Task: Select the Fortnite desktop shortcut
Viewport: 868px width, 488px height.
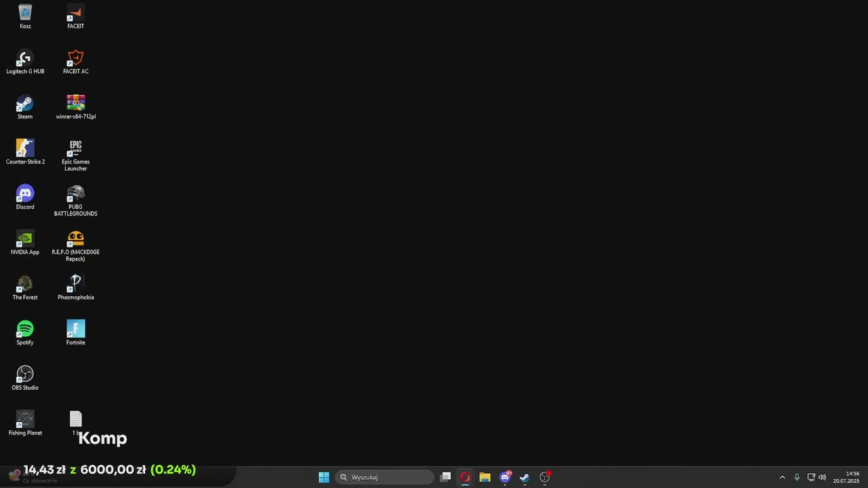Action: [75, 333]
